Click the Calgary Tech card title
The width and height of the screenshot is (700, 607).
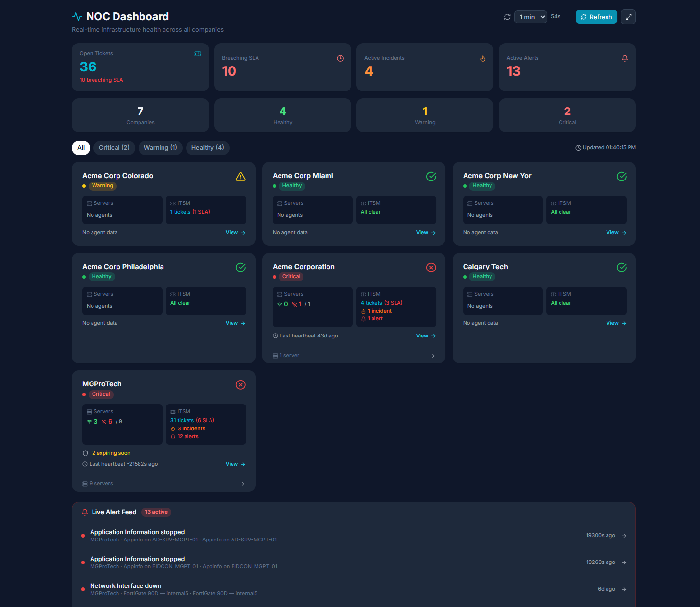click(x=486, y=267)
